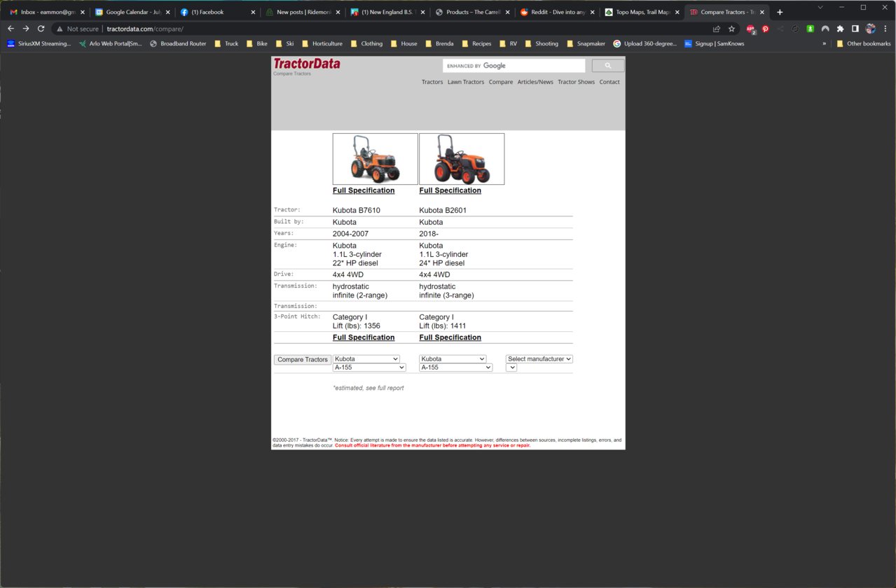896x588 pixels.
Task: Open second manufacturer dropdown showing Kubota
Action: (x=453, y=359)
